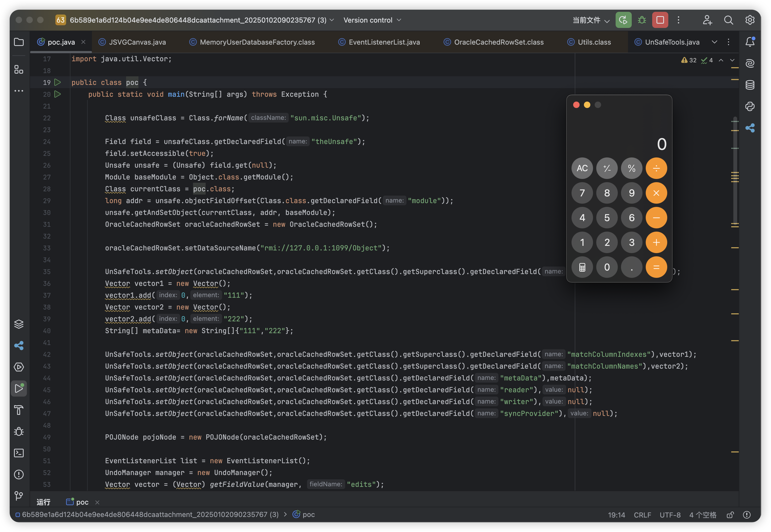Screen dimensions: 771x532
Task: Open UTF-8 encoding selector
Action: [670, 515]
